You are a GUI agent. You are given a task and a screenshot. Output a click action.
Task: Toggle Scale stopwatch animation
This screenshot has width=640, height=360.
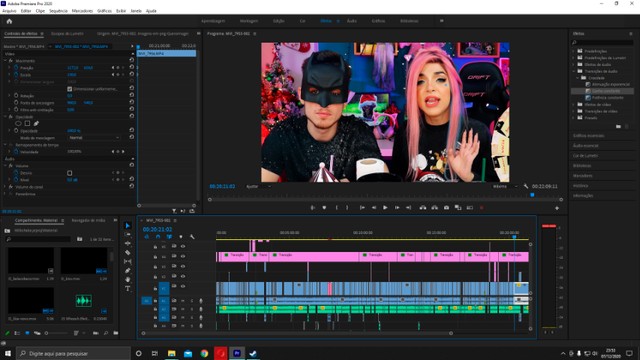click(16, 75)
